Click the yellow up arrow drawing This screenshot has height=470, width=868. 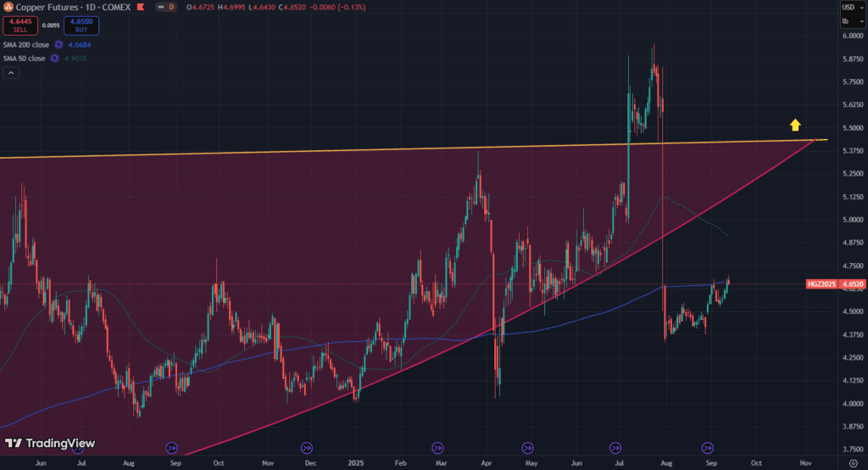pyautogui.click(x=795, y=126)
